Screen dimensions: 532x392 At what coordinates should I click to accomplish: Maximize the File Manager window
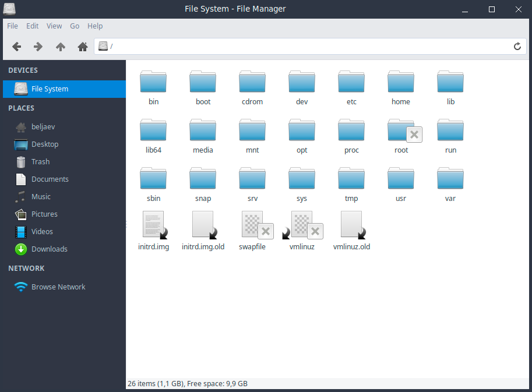coord(492,9)
